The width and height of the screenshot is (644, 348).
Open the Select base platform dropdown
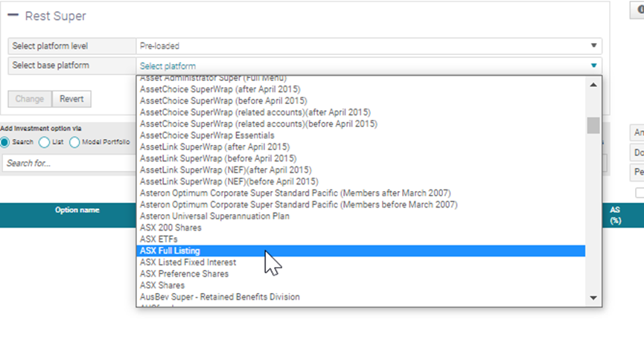click(x=369, y=65)
